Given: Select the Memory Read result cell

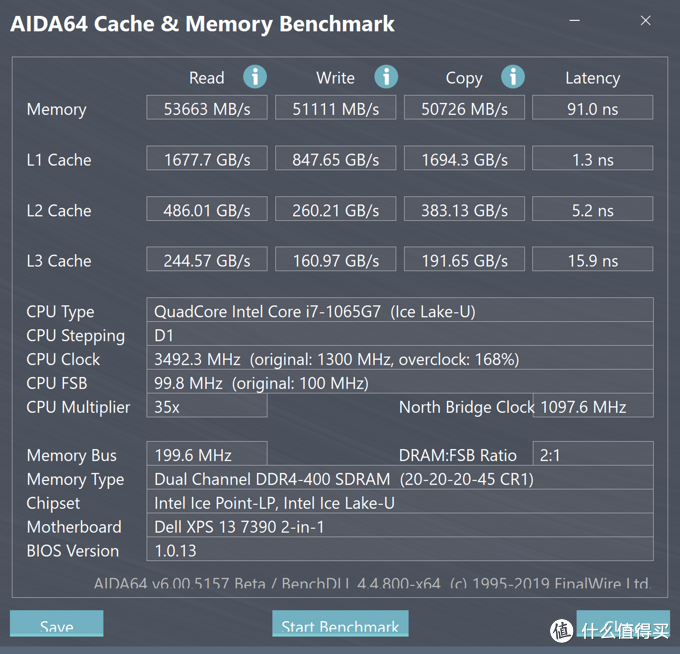Looking at the screenshot, I should click(207, 109).
